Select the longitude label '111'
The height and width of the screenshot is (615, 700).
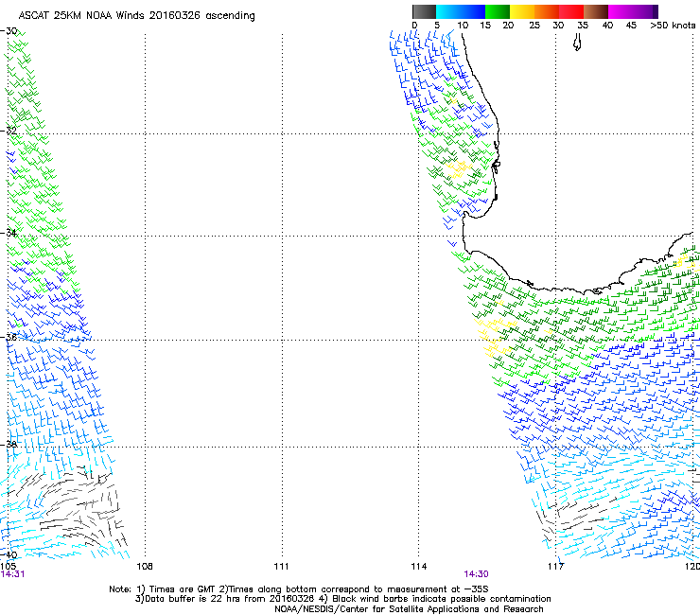tap(281, 567)
